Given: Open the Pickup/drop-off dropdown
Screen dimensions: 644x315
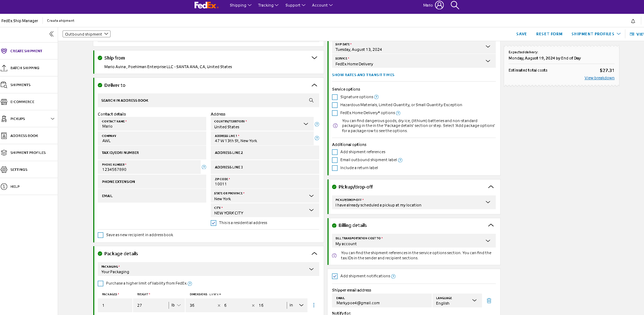Looking at the screenshot, I should 414,202.
